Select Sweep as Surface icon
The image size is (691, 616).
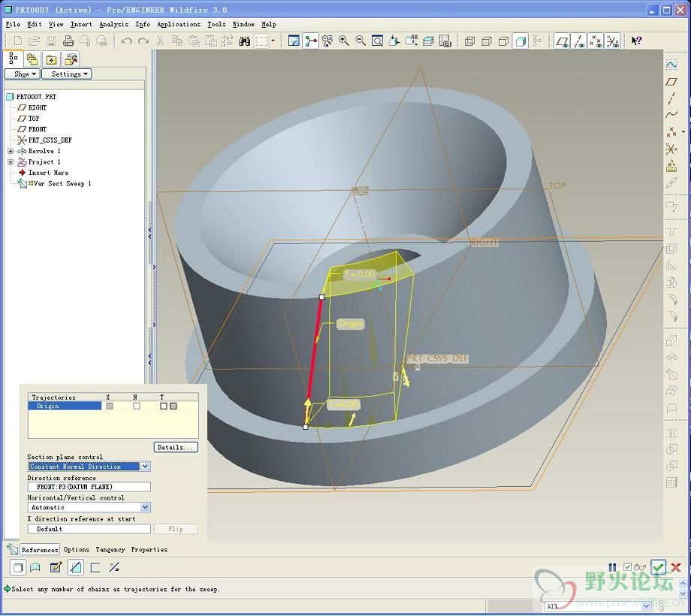pos(35,567)
